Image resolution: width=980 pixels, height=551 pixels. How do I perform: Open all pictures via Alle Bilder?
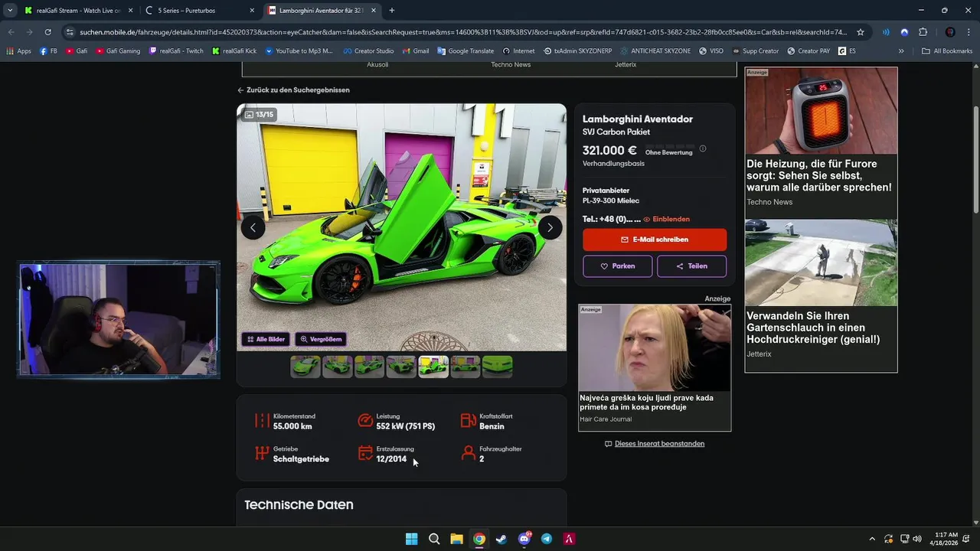pos(266,339)
